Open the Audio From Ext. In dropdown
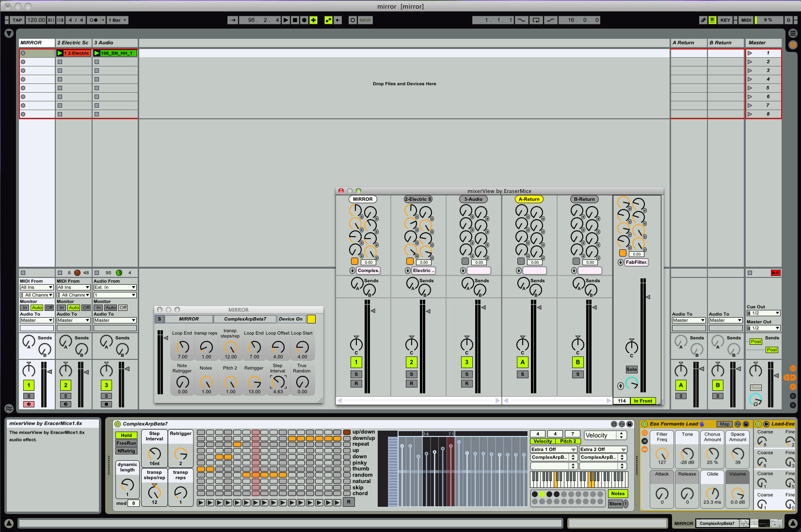Image resolution: width=801 pixels, height=532 pixels. point(115,287)
